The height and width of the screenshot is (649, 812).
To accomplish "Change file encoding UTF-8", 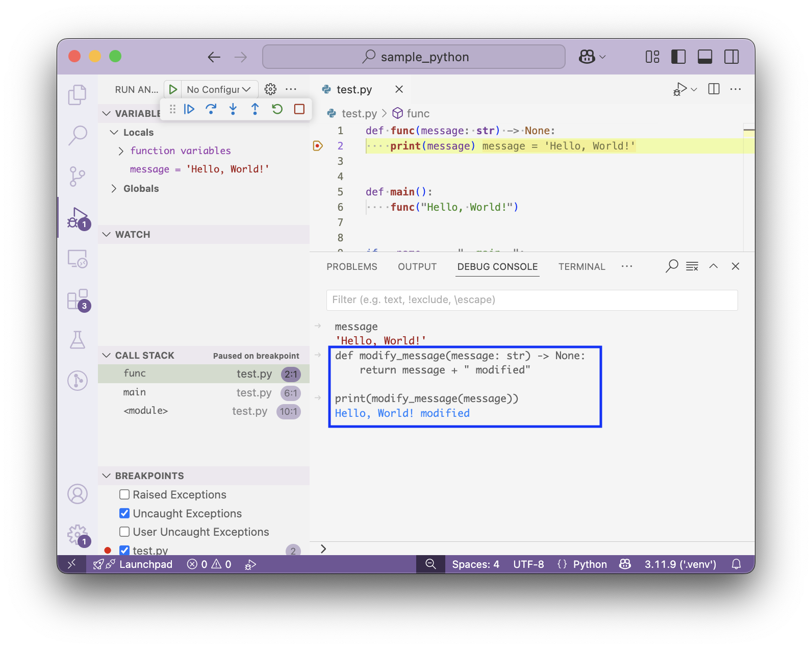I will pyautogui.click(x=528, y=564).
